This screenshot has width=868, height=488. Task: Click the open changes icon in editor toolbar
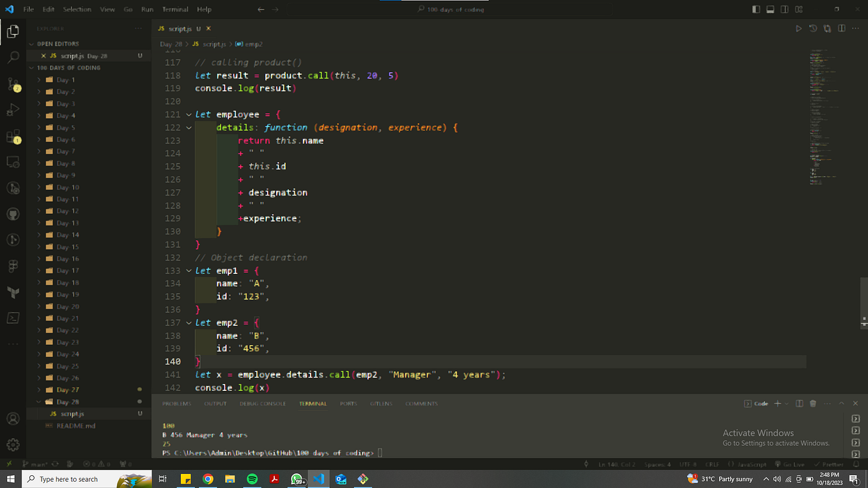(x=828, y=29)
